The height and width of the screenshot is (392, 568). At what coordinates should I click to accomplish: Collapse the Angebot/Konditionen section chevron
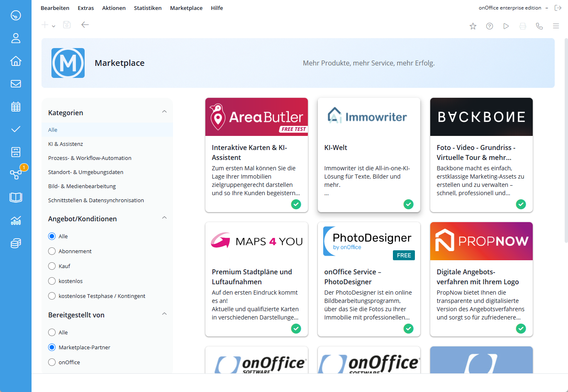(x=164, y=218)
